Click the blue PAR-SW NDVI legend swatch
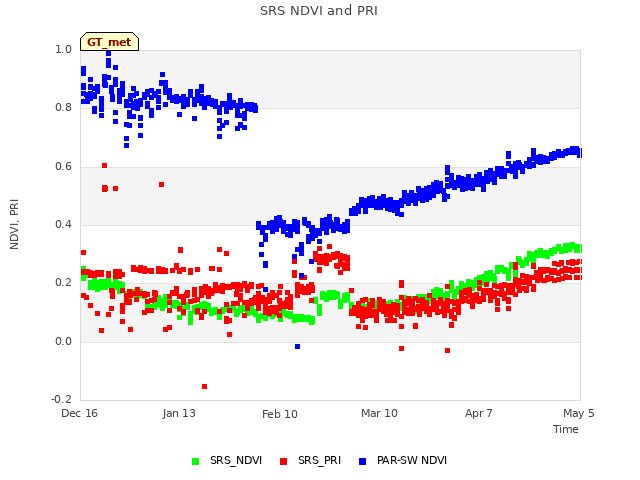Viewport: 640px width, 480px height. pos(362,461)
